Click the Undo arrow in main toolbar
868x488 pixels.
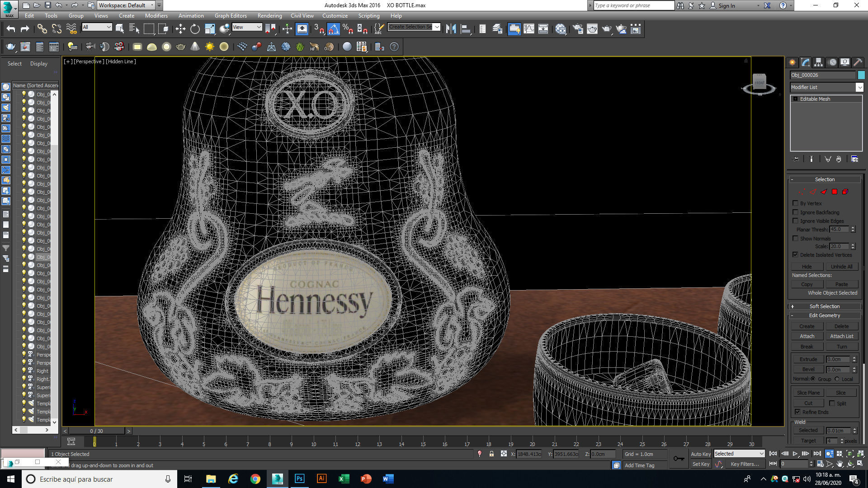point(11,29)
